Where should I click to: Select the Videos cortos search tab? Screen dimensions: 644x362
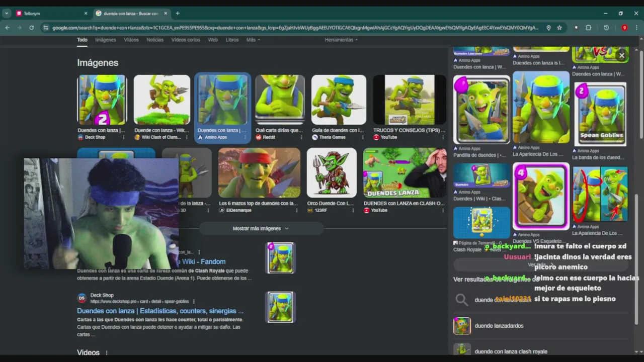(186, 40)
